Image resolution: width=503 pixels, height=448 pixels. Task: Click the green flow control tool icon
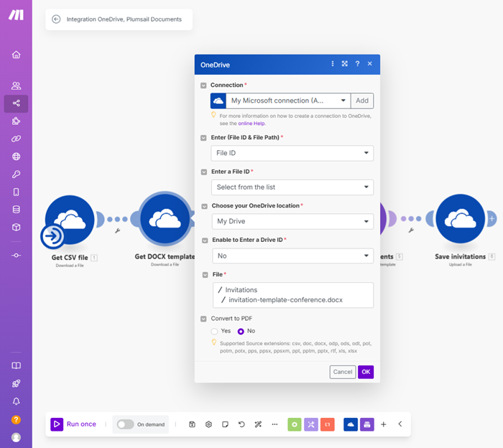tap(295, 424)
